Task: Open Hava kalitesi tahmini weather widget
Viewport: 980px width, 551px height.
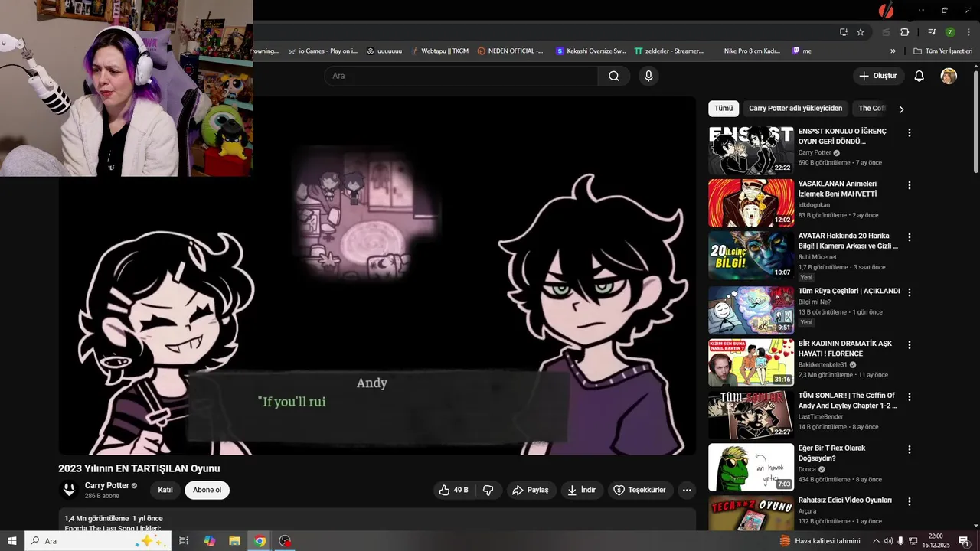Action: [x=819, y=541]
